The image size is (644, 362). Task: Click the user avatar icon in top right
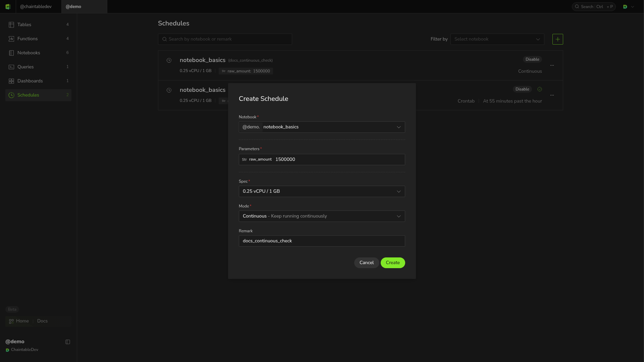coord(625,7)
